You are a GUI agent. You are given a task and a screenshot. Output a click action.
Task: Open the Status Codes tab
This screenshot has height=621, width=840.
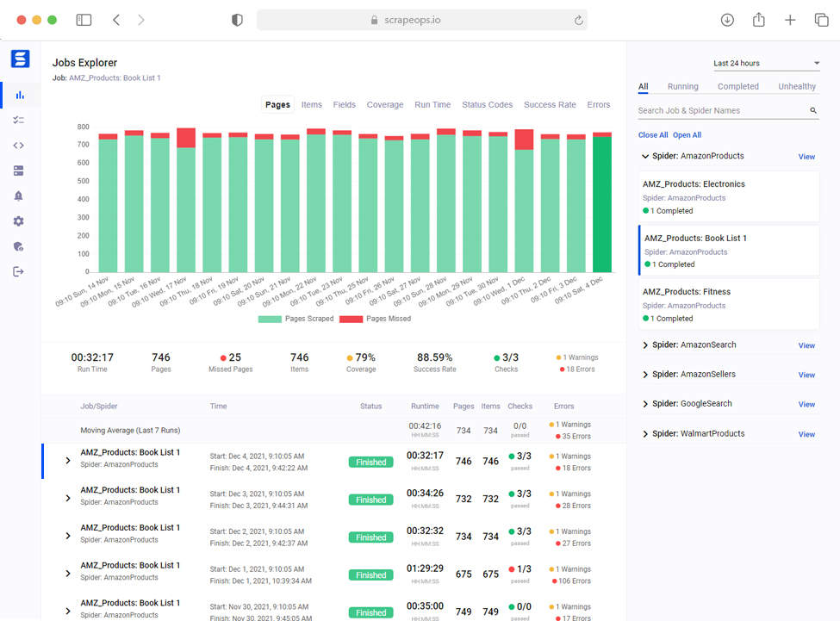click(x=487, y=104)
